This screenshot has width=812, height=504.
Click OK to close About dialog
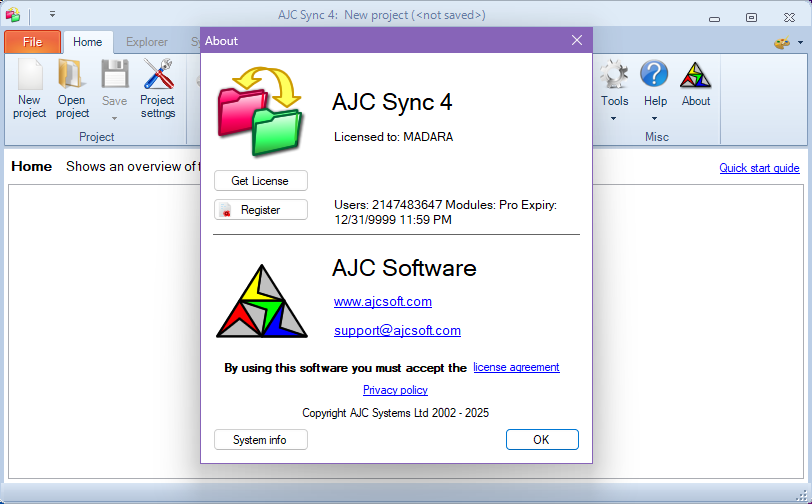[x=542, y=440]
